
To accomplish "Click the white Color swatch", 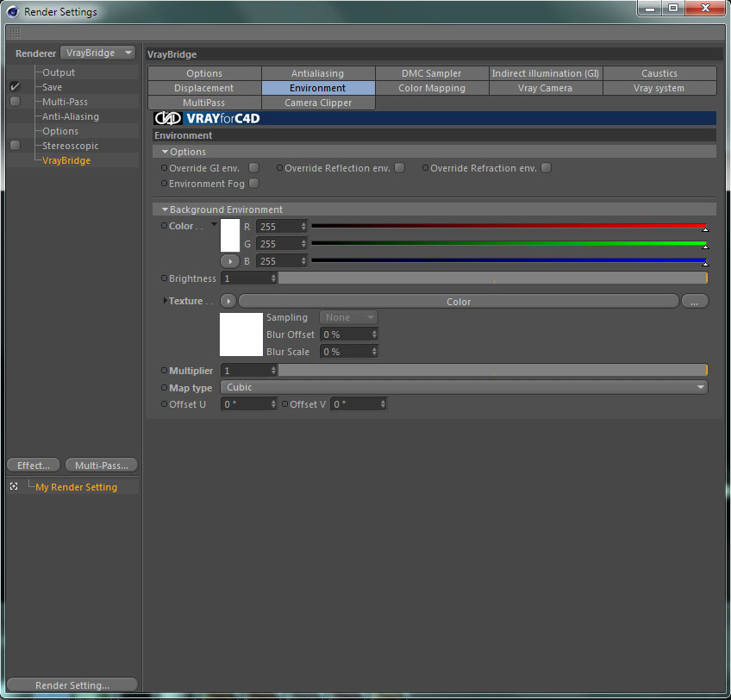I will click(230, 235).
